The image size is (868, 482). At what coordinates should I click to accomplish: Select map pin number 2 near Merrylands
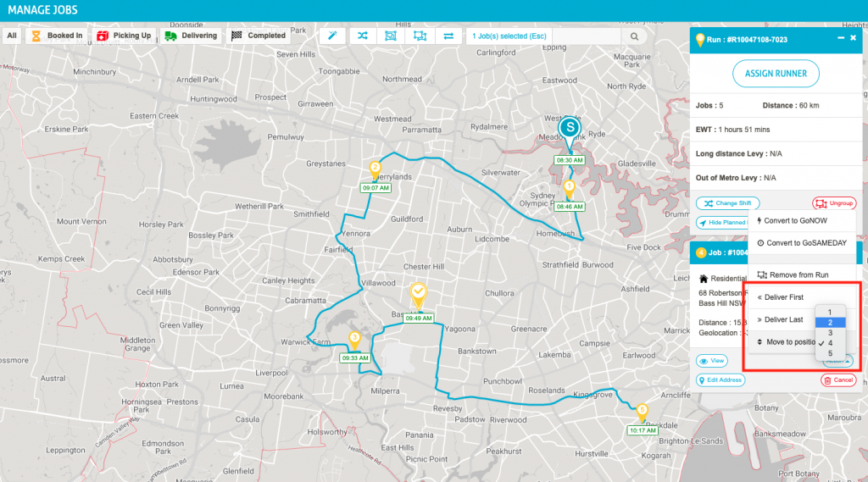coord(375,170)
